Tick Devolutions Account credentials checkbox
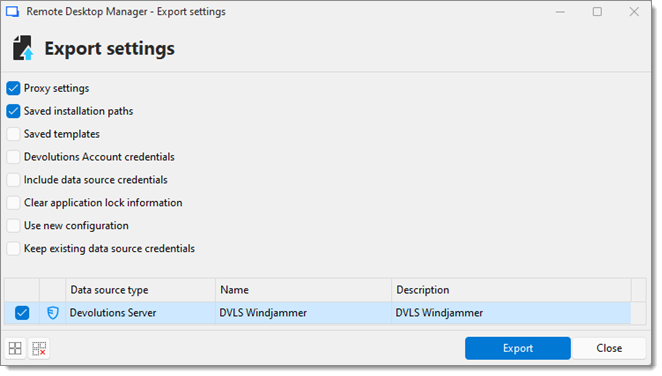This screenshot has width=662, height=376. point(13,157)
